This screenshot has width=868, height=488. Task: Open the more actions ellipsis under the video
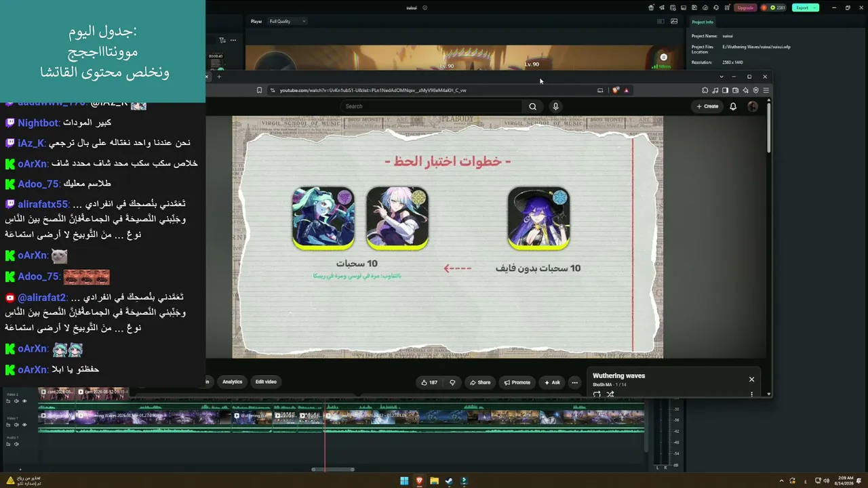click(574, 382)
